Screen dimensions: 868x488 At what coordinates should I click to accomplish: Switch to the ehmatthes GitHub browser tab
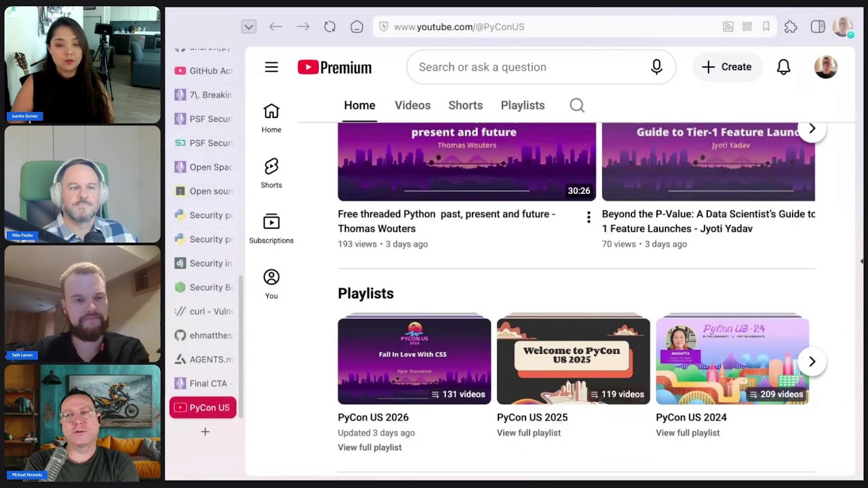pos(203,335)
